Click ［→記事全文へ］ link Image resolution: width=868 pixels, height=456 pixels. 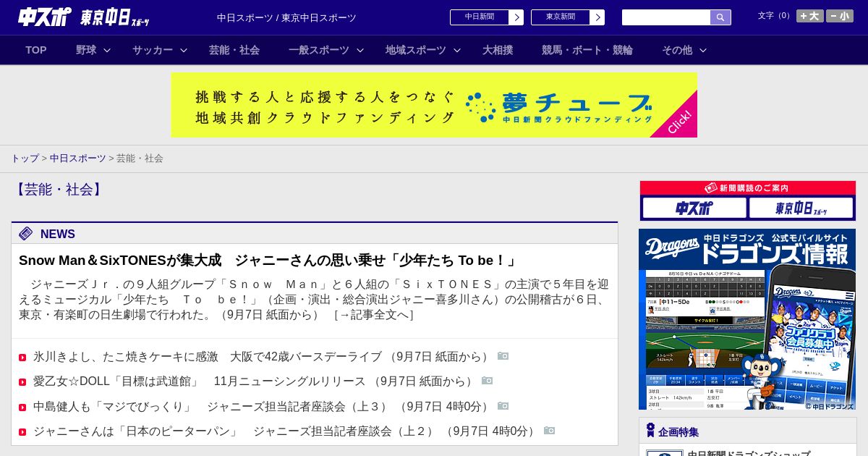tap(374, 315)
